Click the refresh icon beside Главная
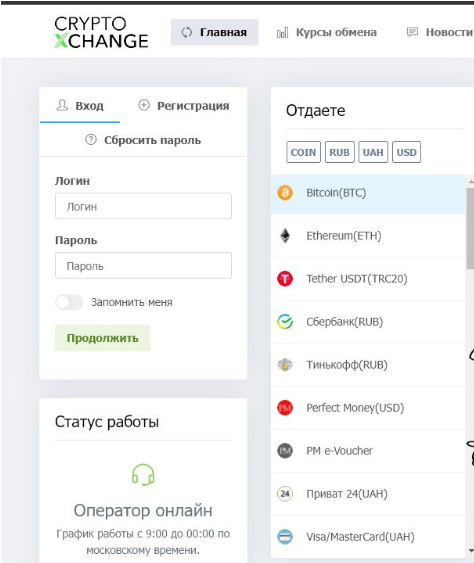474x563 pixels. tap(186, 32)
